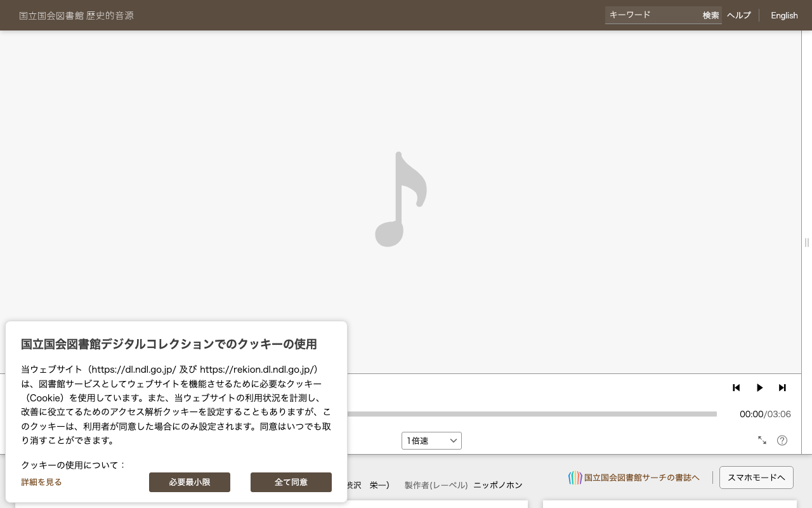Open the player help question-mark icon
812x508 pixels.
782,440
